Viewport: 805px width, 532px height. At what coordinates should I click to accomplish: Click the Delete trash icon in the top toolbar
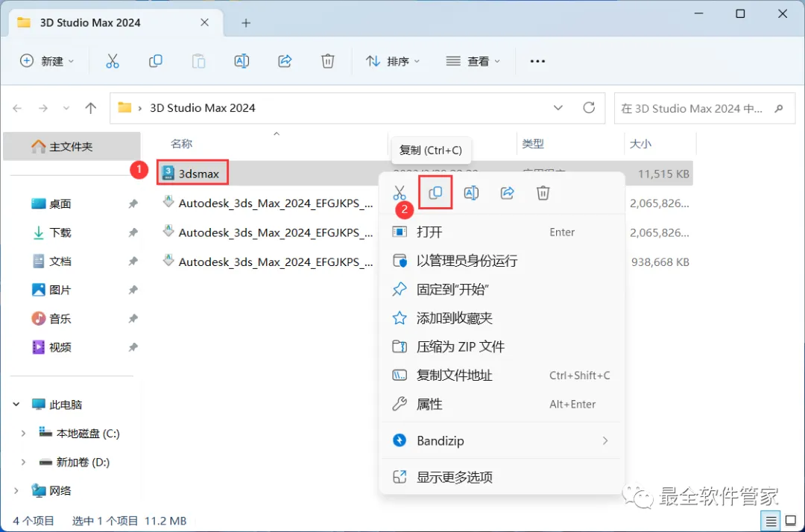[x=327, y=61]
